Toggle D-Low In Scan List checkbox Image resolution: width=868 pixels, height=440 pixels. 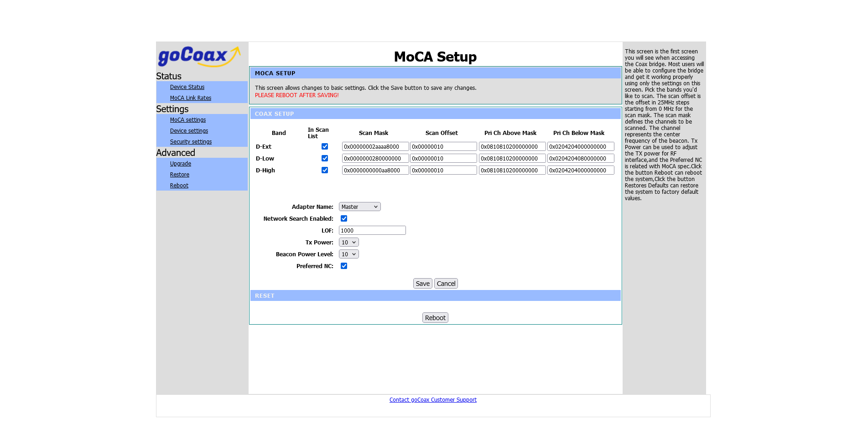click(x=325, y=158)
